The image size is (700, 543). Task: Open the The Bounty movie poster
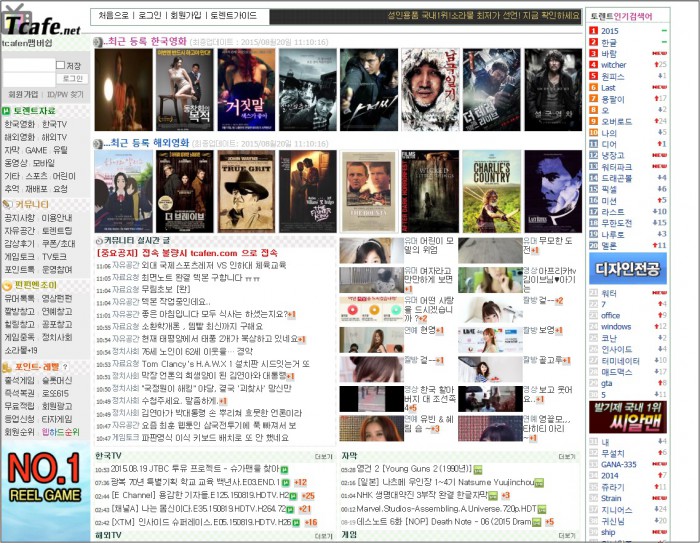(x=369, y=192)
